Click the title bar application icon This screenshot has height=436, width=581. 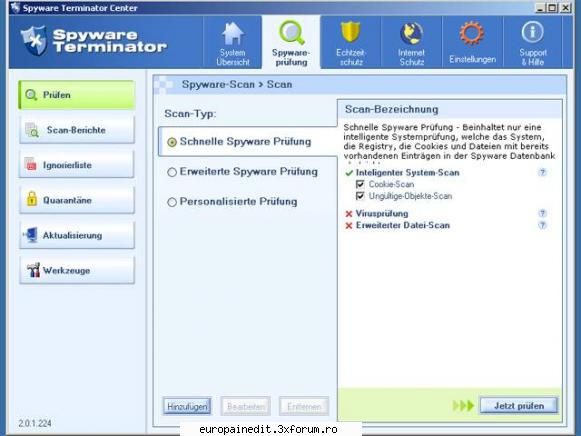(x=15, y=7)
